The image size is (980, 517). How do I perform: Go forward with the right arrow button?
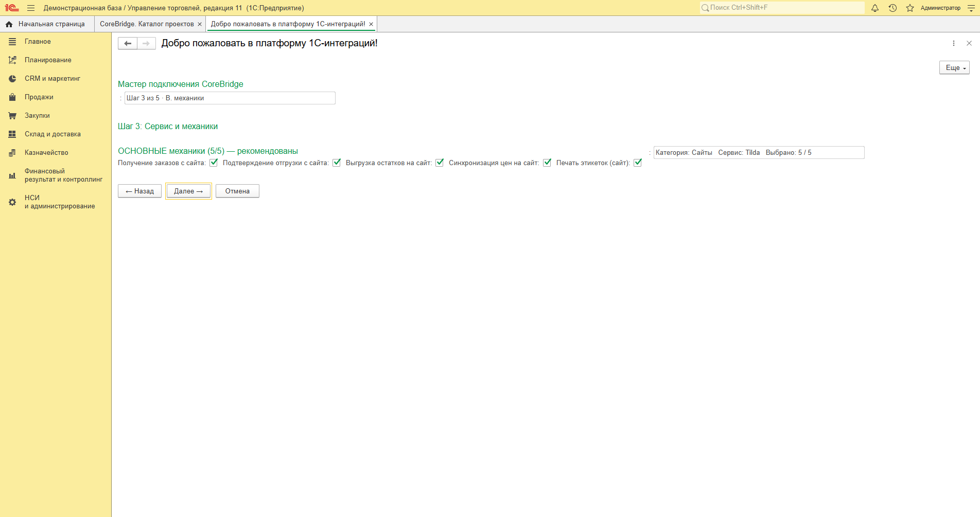[x=146, y=44]
